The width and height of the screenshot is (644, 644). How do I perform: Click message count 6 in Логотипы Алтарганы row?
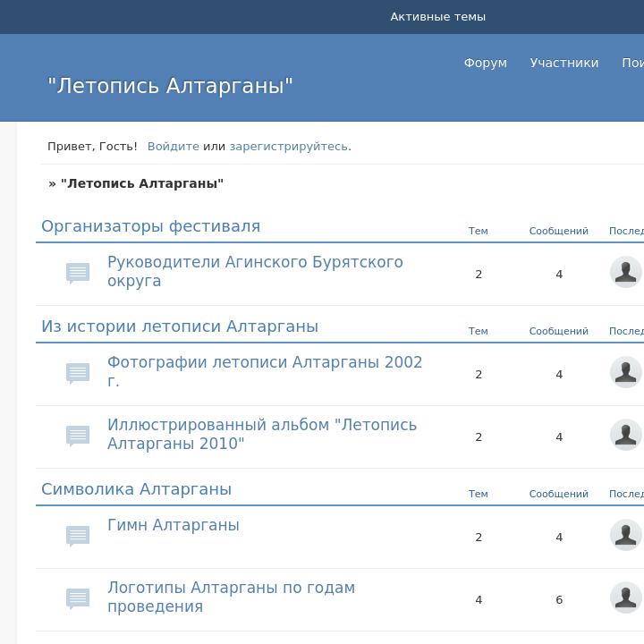(559, 600)
